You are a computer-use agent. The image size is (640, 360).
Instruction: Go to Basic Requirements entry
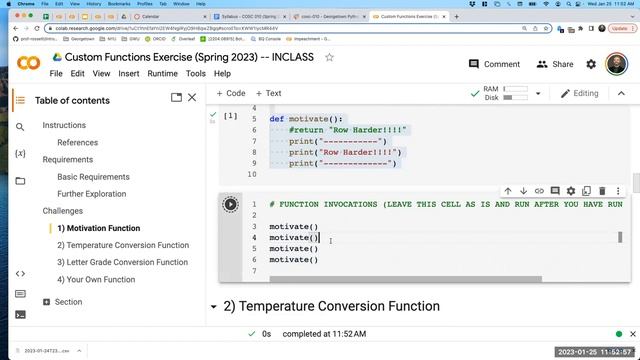pyautogui.click(x=93, y=177)
